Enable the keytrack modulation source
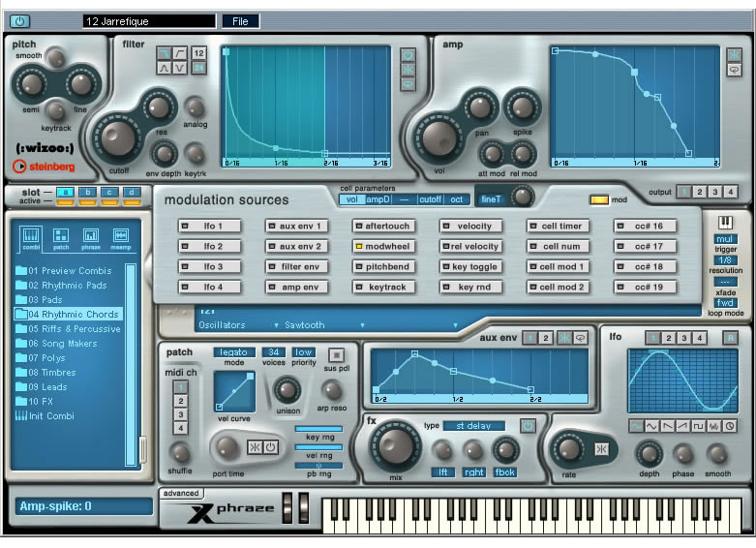This screenshot has width=756, height=548. [x=383, y=287]
